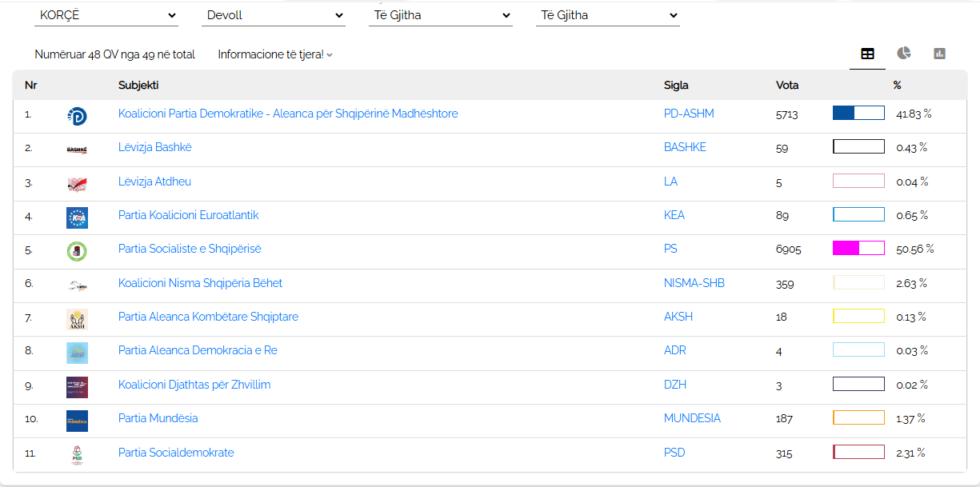Click the Vota column header
This screenshot has width=980, height=487.
(x=787, y=86)
